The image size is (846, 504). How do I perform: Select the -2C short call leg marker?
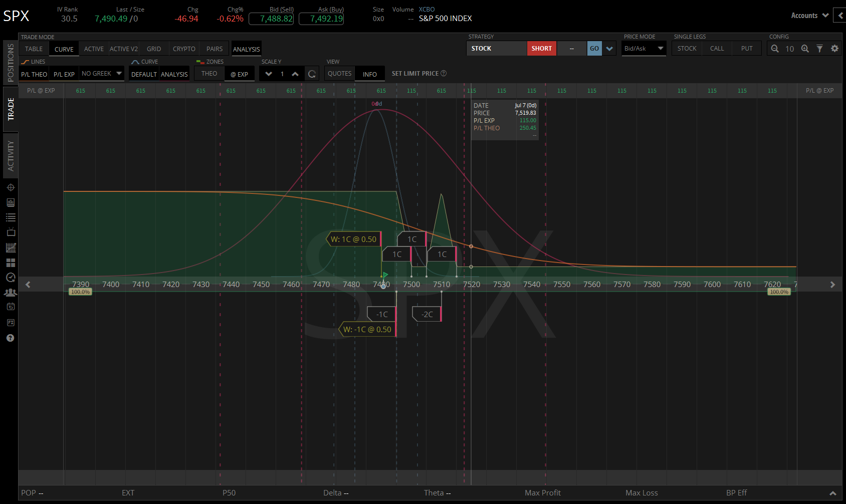427,314
